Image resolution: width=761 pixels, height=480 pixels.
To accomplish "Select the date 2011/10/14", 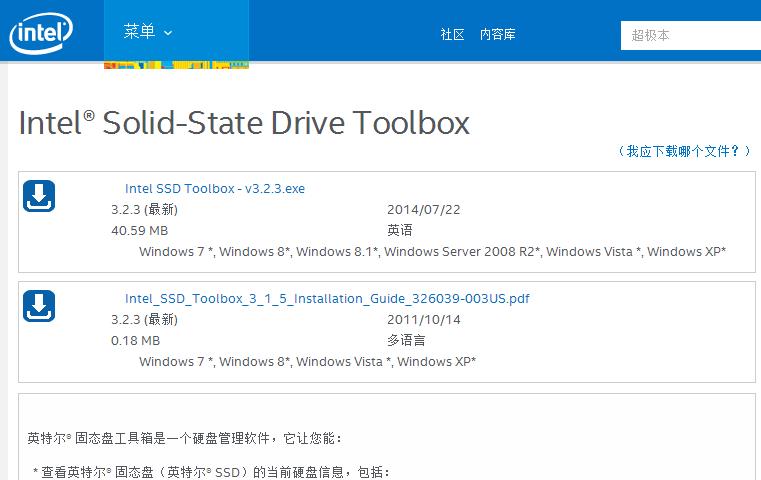I will [x=424, y=319].
